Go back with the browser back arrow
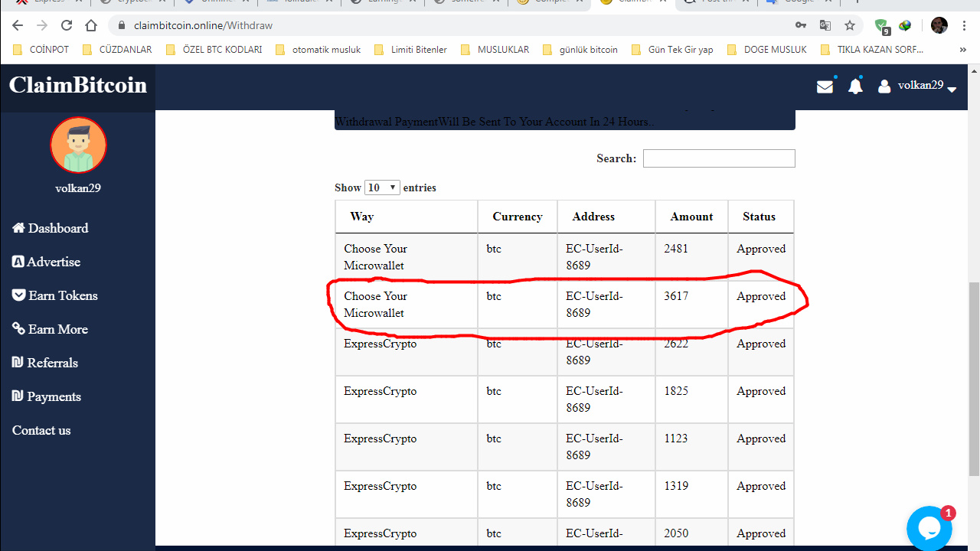The width and height of the screenshot is (980, 551). click(x=18, y=25)
